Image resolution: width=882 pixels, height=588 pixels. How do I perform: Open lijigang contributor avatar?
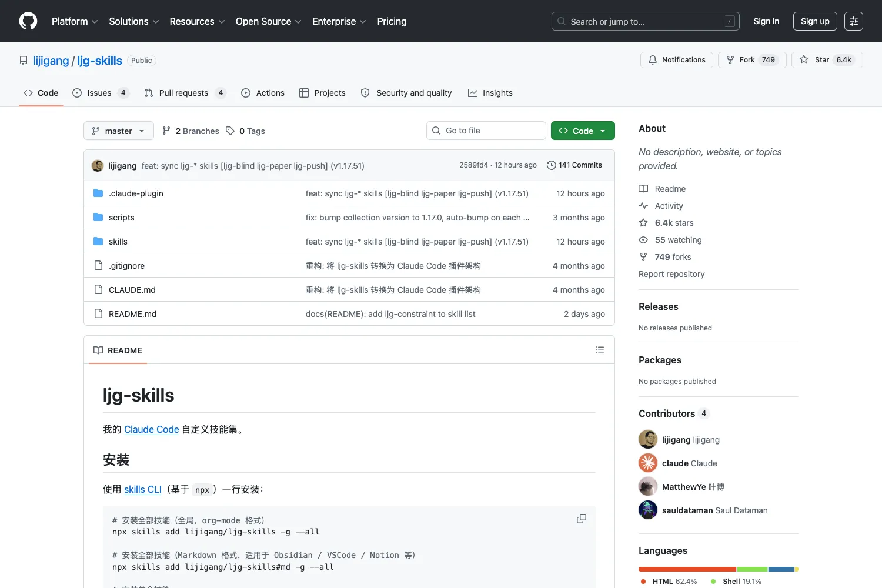click(x=648, y=439)
